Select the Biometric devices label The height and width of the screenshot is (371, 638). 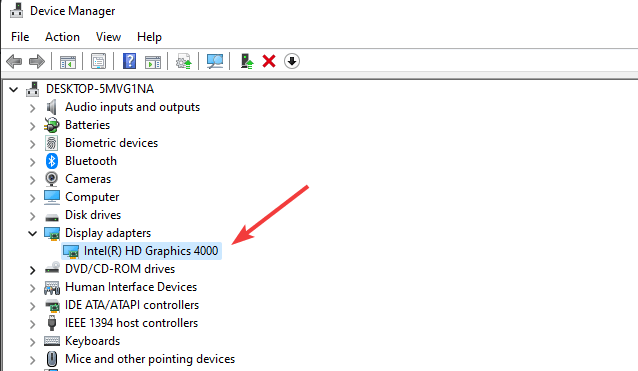[111, 143]
